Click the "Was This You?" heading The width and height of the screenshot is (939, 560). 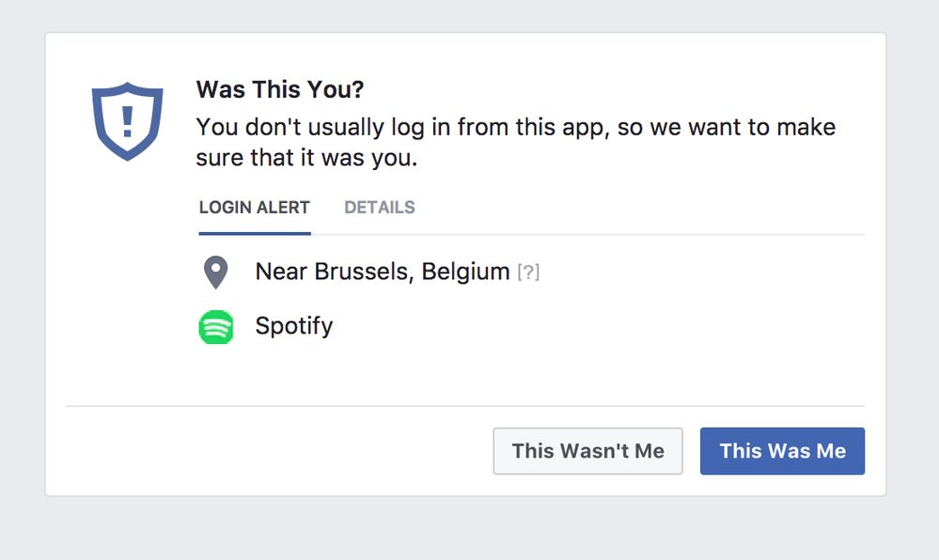(280, 89)
